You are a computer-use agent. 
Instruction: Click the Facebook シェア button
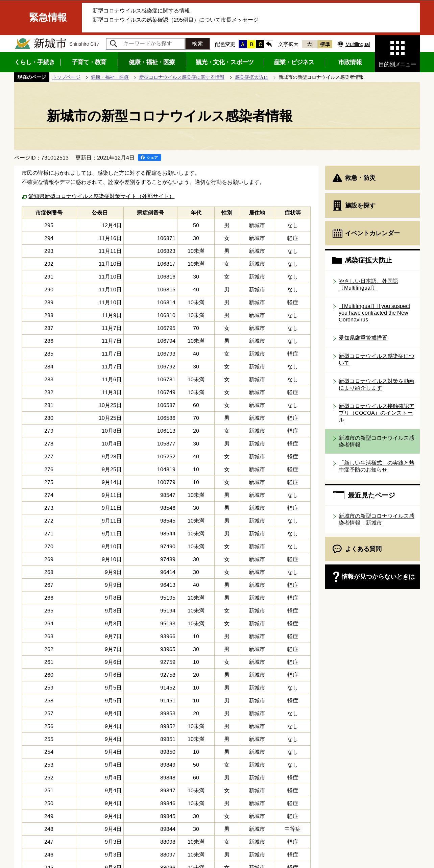pyautogui.click(x=149, y=158)
